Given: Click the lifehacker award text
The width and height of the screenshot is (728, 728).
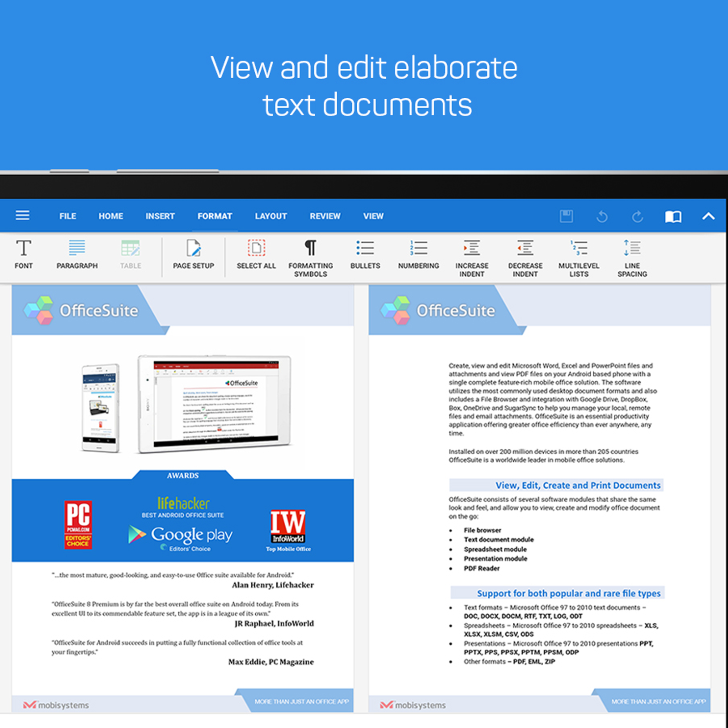Looking at the screenshot, I should (183, 503).
